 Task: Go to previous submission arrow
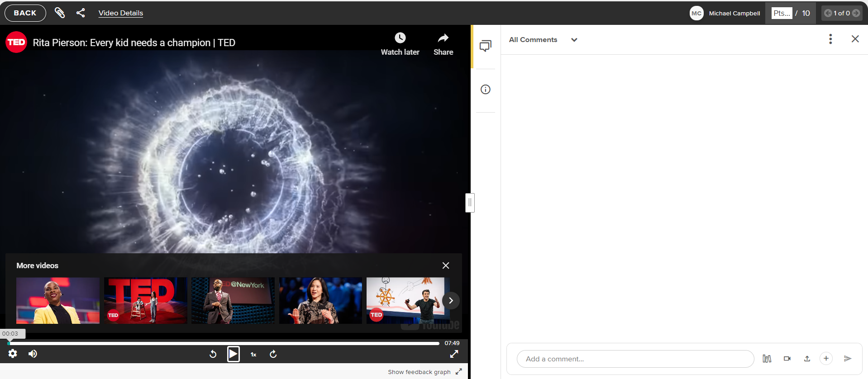(x=828, y=13)
